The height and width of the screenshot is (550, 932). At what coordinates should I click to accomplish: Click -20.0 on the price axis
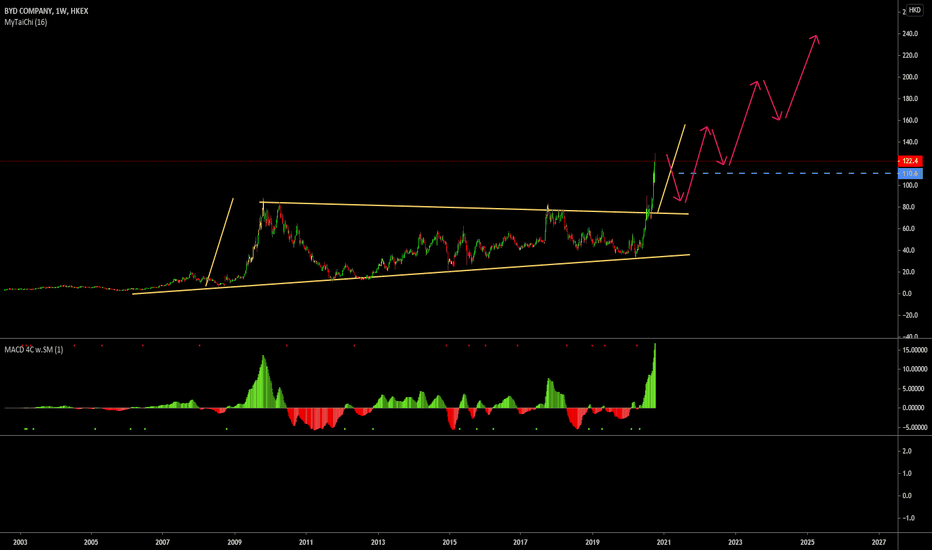coord(909,315)
